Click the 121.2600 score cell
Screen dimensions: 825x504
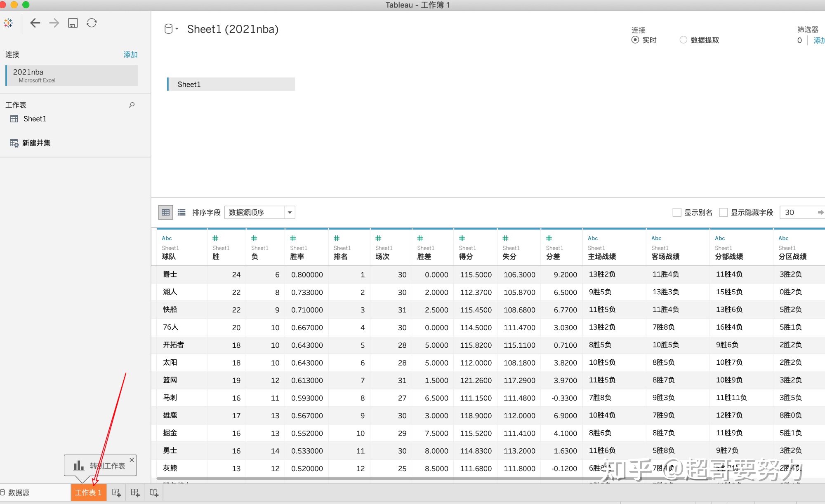point(476,380)
